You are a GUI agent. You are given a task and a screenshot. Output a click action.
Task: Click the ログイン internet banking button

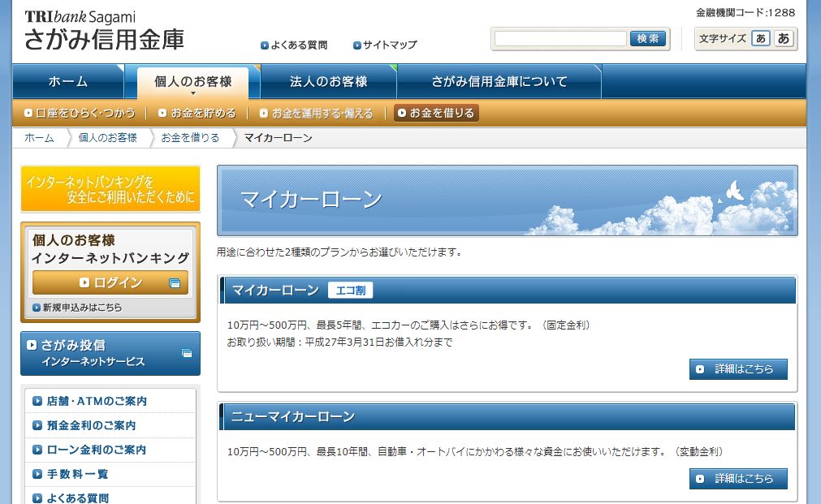(110, 282)
